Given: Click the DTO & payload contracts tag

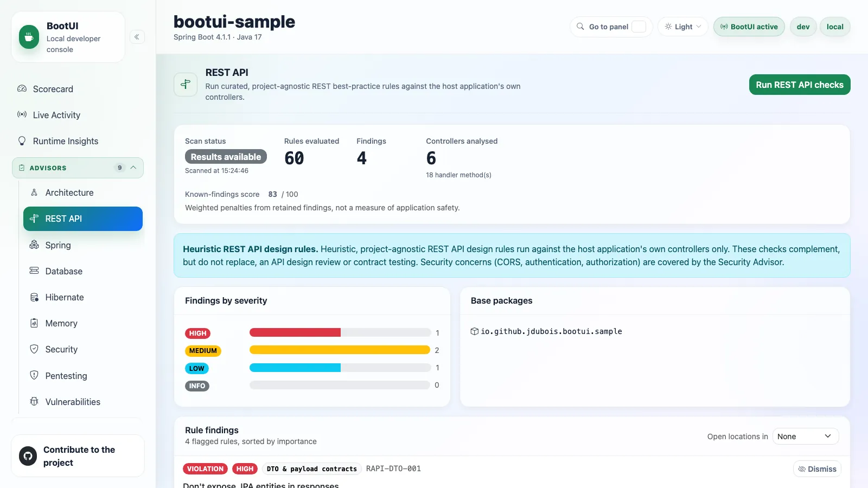Looking at the screenshot, I should pyautogui.click(x=312, y=469).
